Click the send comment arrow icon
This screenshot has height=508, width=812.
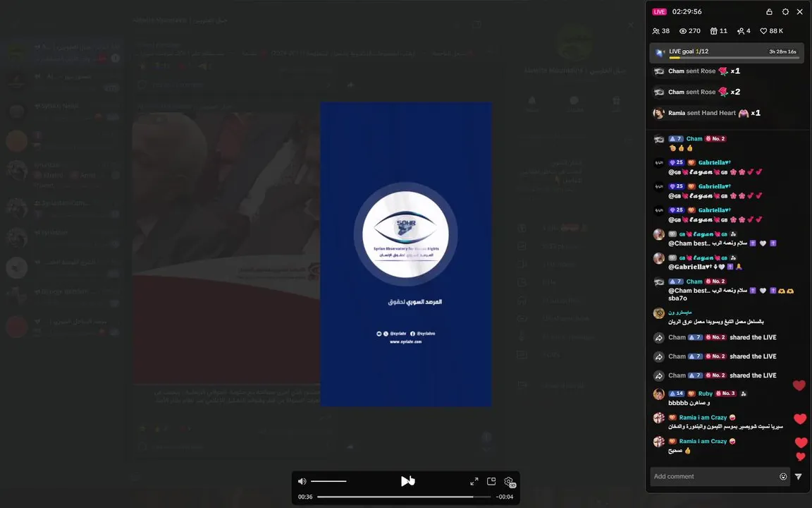[x=798, y=476]
